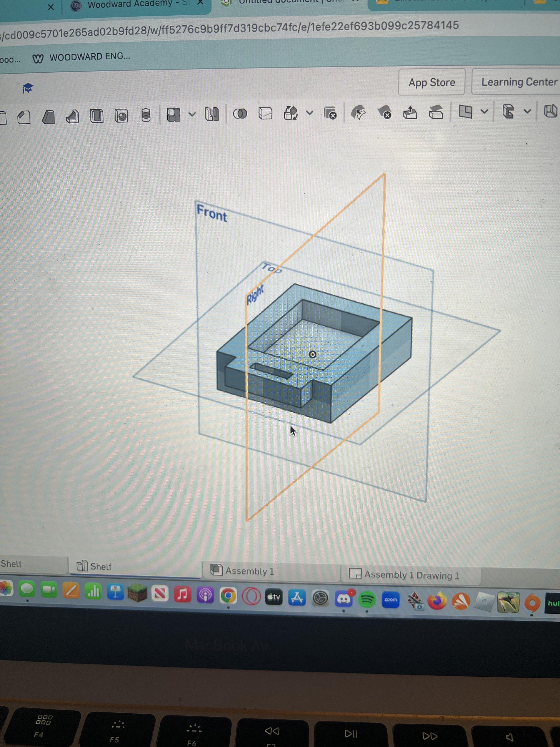Screen dimensions: 560x747
Task: Select the Chamfer tool
Action: [x=24, y=117]
